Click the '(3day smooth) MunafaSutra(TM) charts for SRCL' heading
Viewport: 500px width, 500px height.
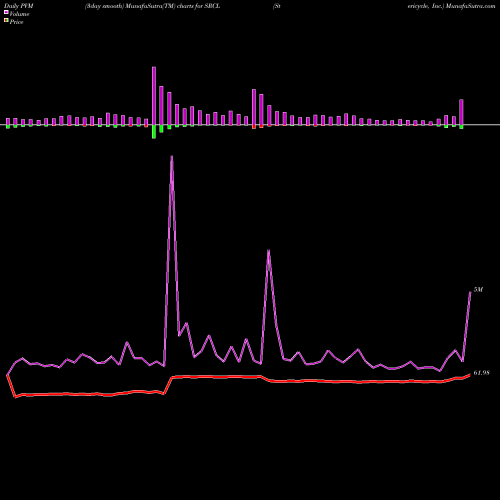(152, 6)
